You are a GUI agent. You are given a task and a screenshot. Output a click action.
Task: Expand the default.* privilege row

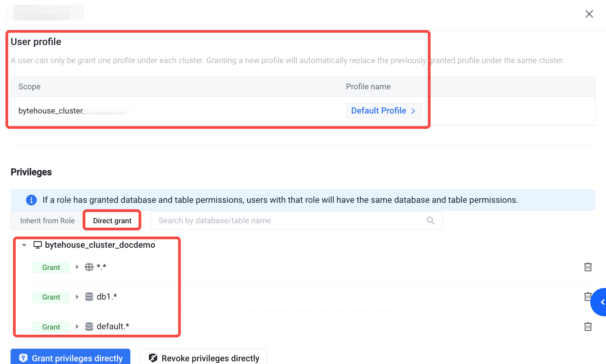[77, 327]
